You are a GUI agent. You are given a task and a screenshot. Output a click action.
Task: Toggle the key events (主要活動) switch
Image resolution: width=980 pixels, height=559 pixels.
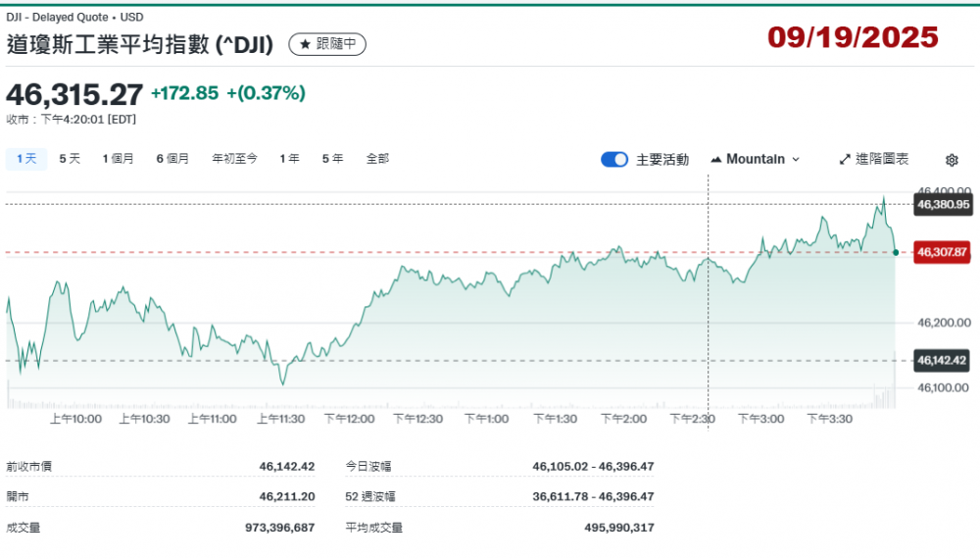[x=614, y=159]
